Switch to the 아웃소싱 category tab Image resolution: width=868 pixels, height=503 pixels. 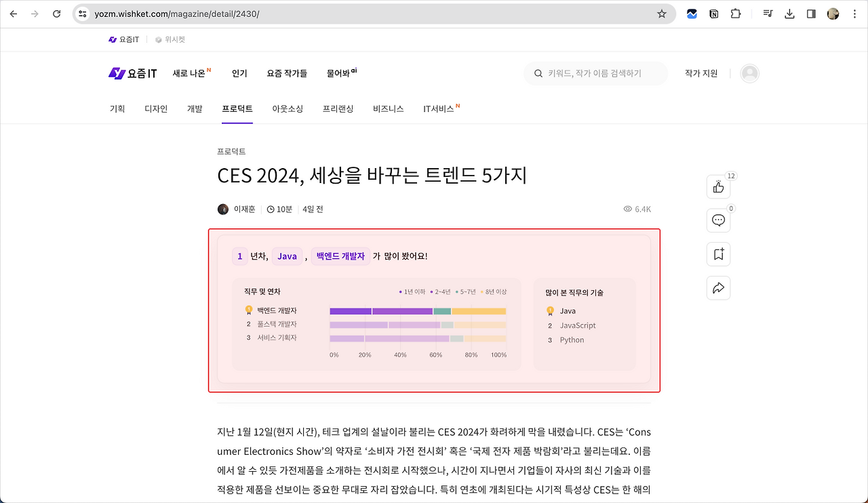point(288,108)
